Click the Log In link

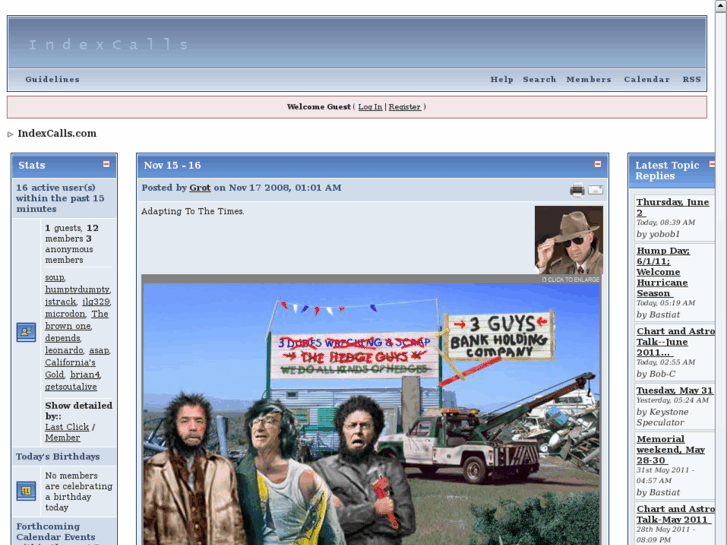coord(370,107)
